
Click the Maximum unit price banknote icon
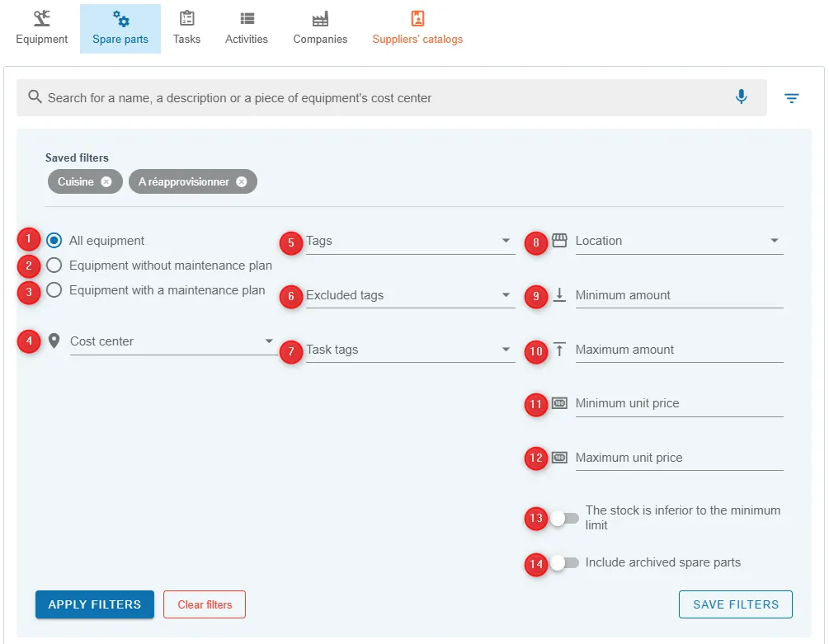(559, 458)
